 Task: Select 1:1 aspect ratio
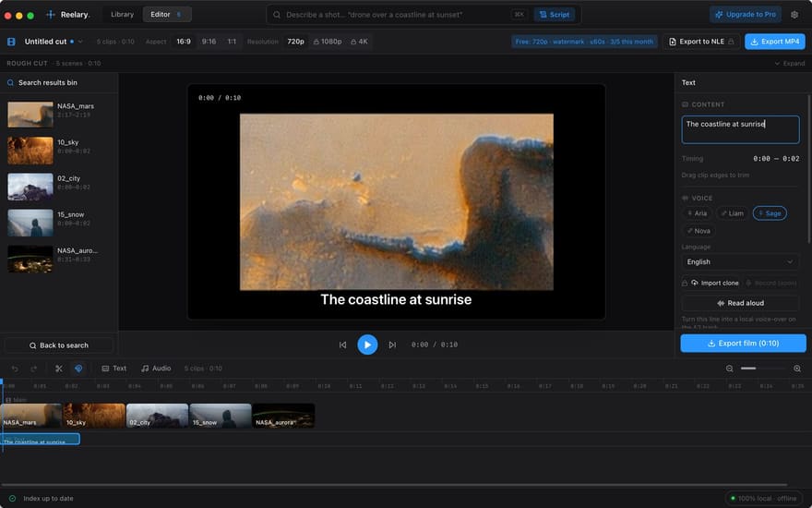[x=232, y=42]
